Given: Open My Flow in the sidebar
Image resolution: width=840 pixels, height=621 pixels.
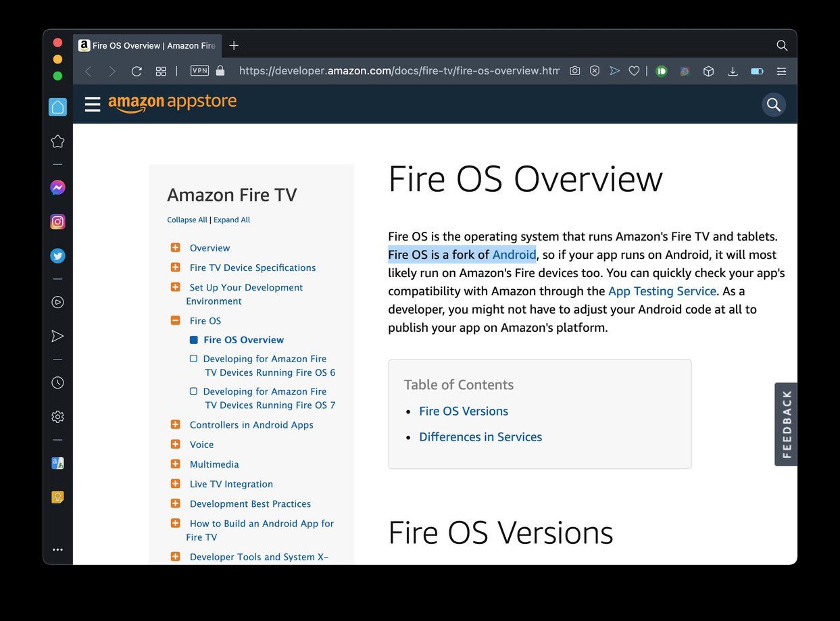Looking at the screenshot, I should pos(57,336).
